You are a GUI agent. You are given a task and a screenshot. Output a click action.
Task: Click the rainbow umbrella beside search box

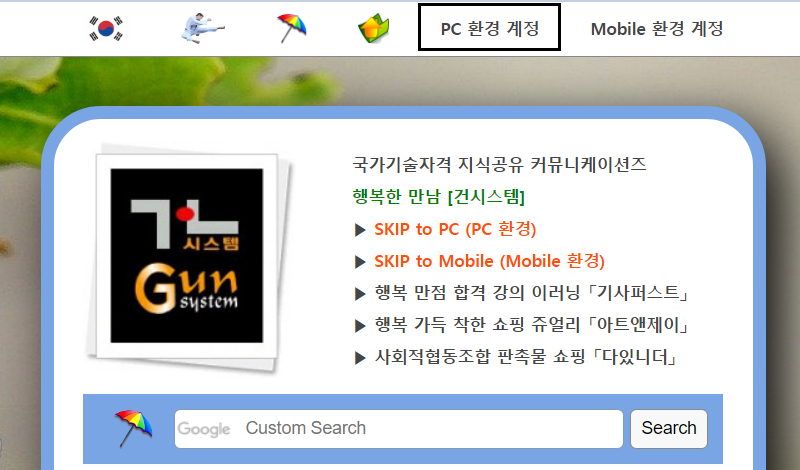click(x=133, y=428)
